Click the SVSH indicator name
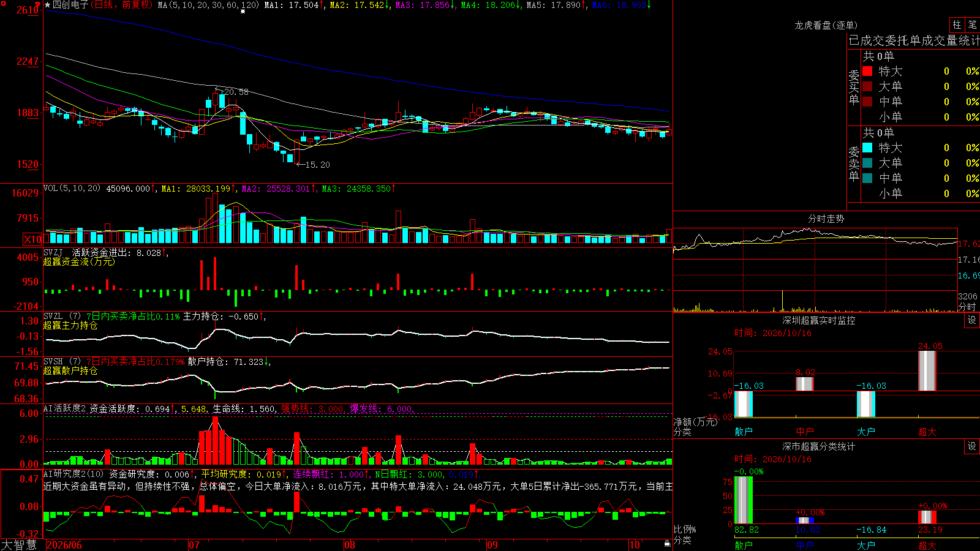The image size is (980, 551). point(53,361)
